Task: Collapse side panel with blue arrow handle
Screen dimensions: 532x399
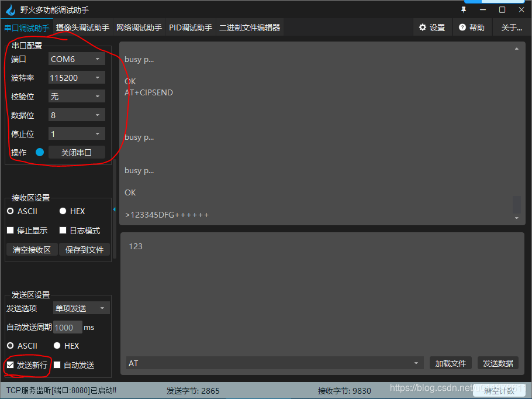Action: pyautogui.click(x=115, y=209)
